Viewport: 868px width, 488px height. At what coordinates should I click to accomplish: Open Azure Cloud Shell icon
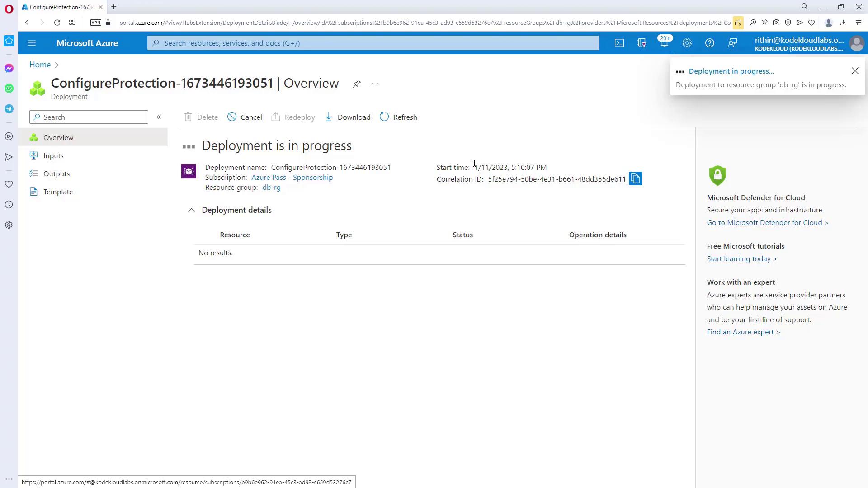coord(619,43)
